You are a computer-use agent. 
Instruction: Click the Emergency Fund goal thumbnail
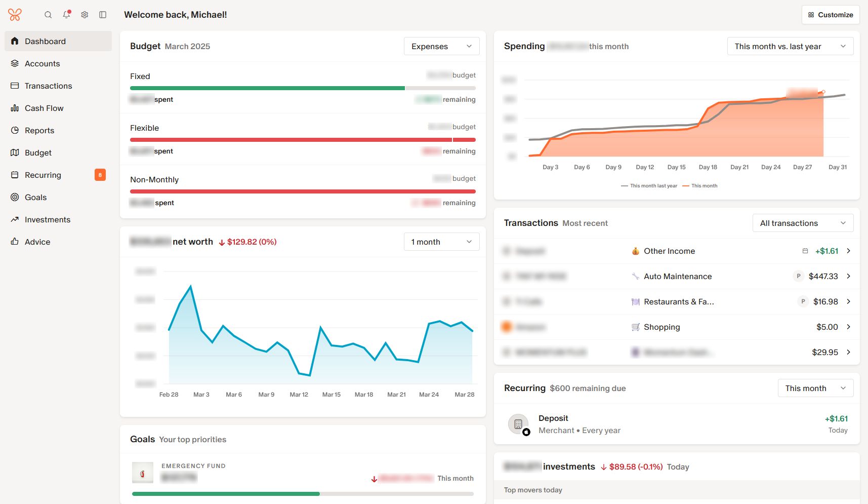(142, 473)
